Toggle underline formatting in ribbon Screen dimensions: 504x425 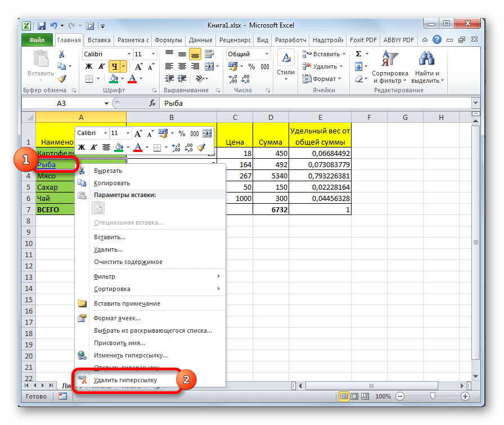[x=115, y=66]
